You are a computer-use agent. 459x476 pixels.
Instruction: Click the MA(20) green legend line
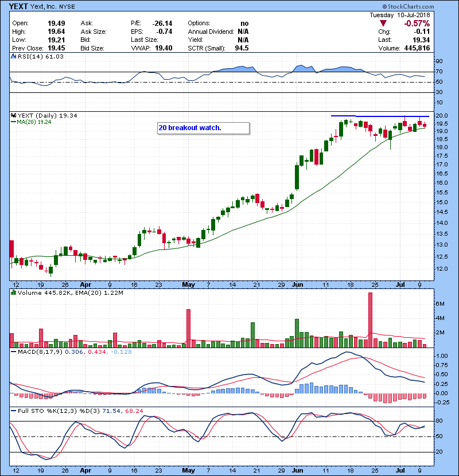pos(13,122)
